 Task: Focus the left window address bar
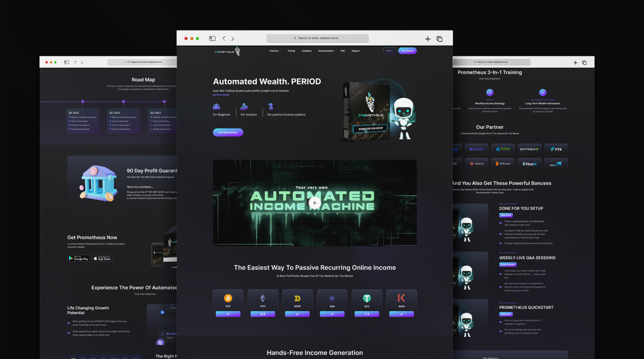click(x=143, y=62)
